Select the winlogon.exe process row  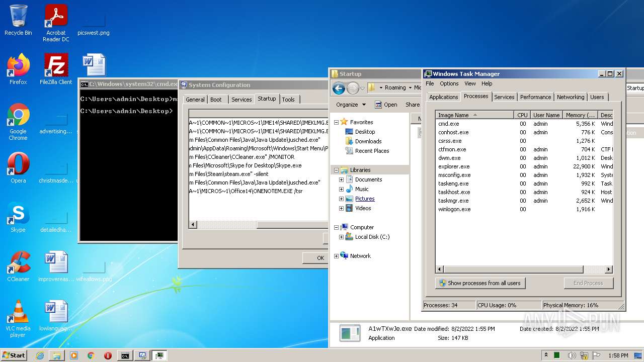coord(524,209)
